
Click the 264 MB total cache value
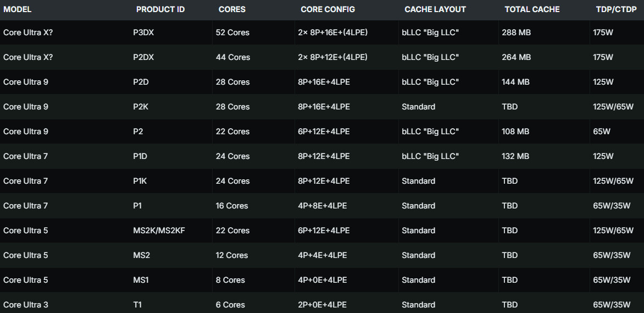(x=517, y=57)
